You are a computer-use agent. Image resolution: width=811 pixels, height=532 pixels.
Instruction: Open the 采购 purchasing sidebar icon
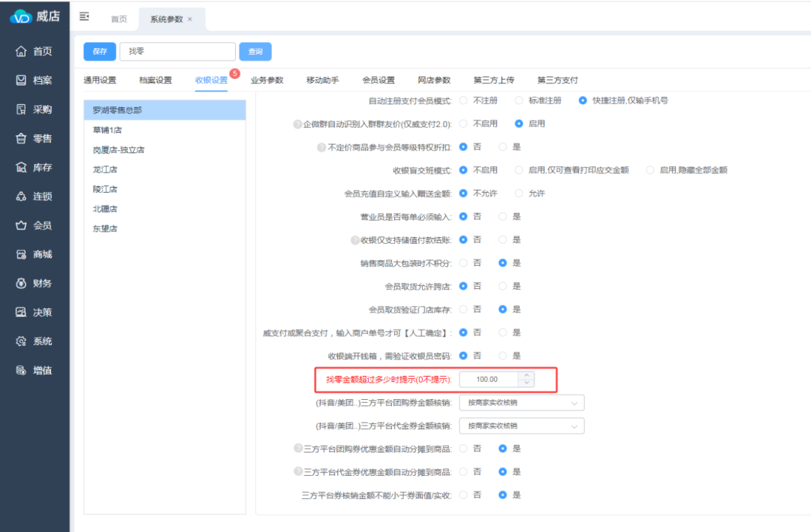point(21,110)
